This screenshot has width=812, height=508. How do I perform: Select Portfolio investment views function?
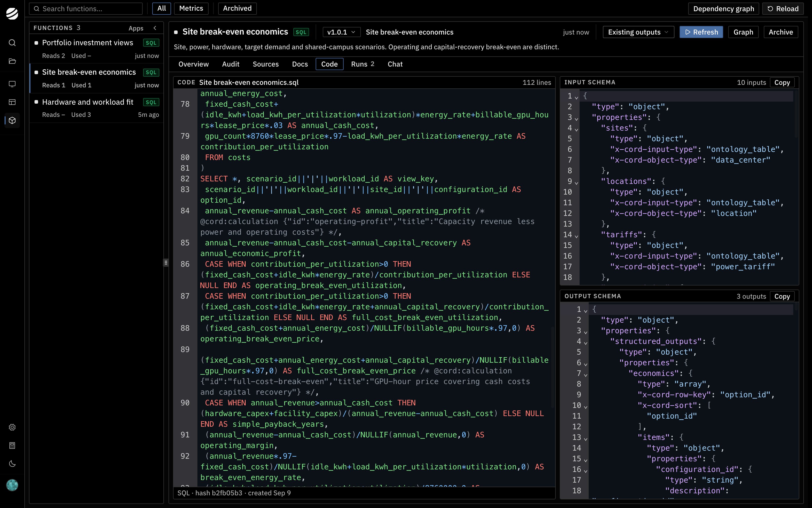pyautogui.click(x=97, y=49)
